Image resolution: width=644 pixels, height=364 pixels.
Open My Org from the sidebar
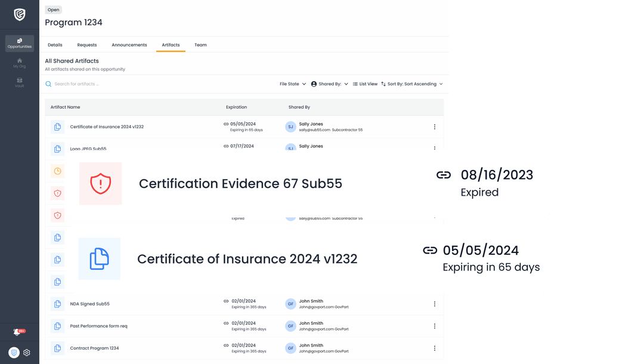19,62
